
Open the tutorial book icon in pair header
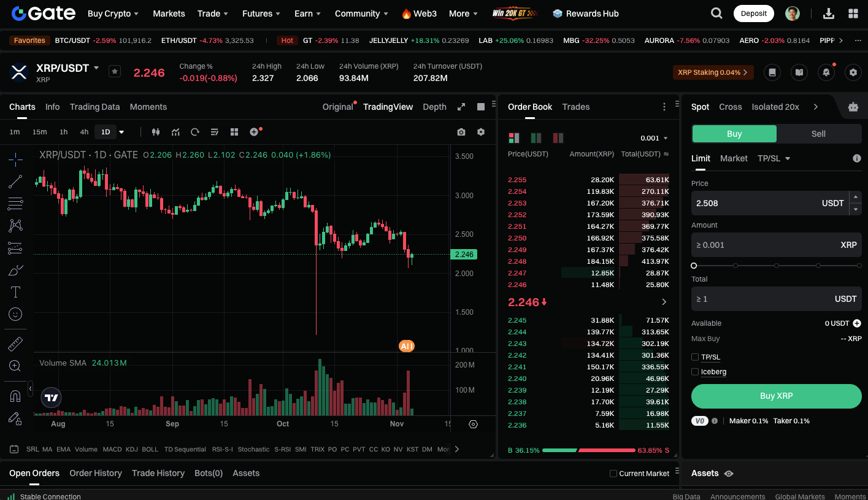[799, 72]
